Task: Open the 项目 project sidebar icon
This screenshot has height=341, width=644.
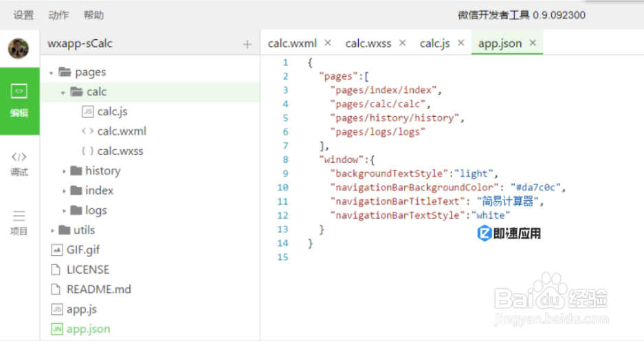Action: [x=19, y=223]
